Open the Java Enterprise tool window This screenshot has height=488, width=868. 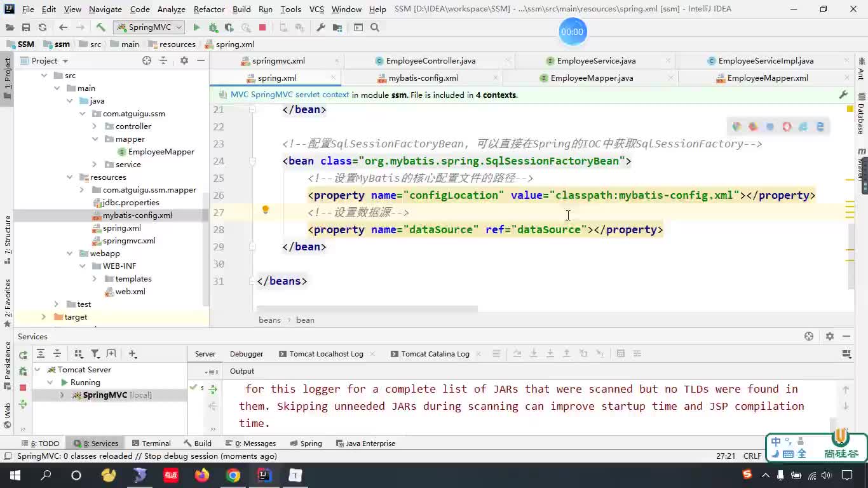365,444
